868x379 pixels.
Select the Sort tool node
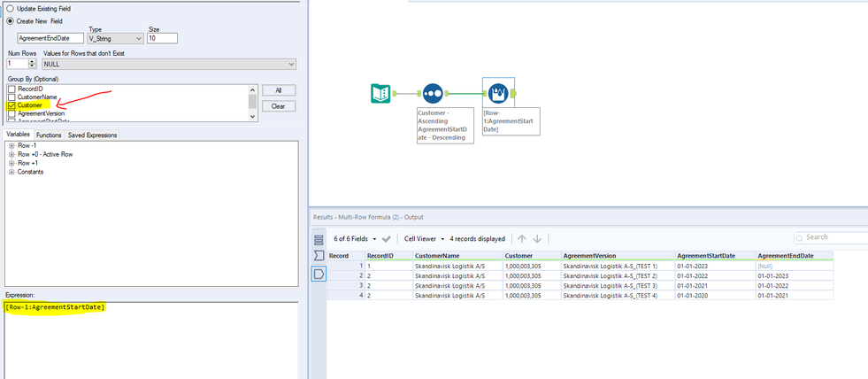click(x=433, y=93)
